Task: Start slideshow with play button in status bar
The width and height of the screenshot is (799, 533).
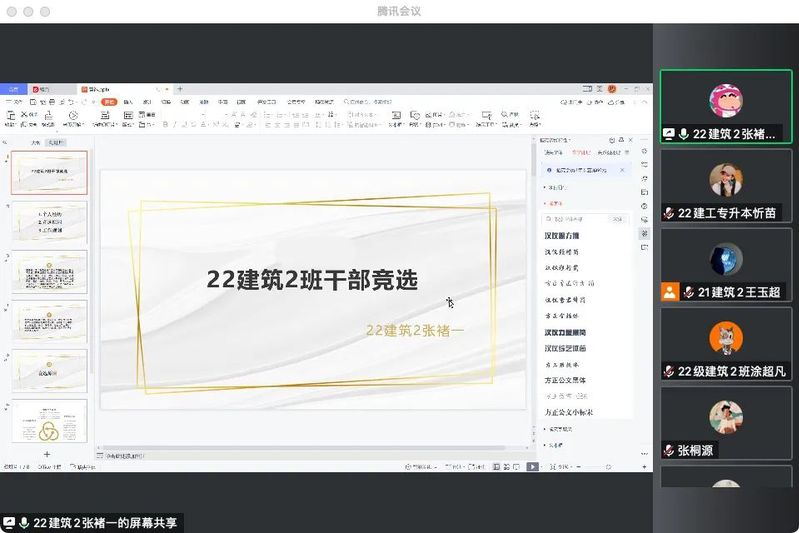Action: [x=532, y=467]
